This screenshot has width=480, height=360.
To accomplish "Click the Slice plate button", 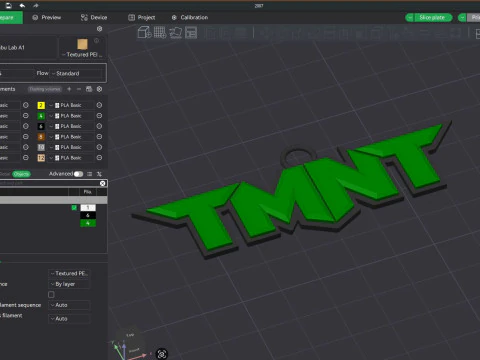I will tap(432, 17).
